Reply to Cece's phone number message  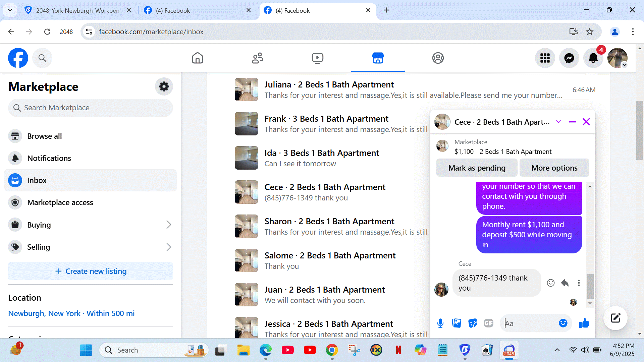point(565,283)
